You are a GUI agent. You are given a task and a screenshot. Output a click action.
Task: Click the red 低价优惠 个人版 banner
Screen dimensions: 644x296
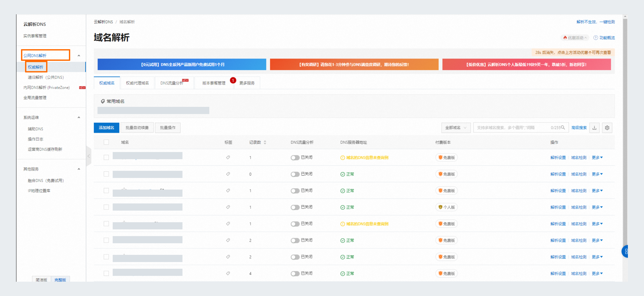point(526,65)
